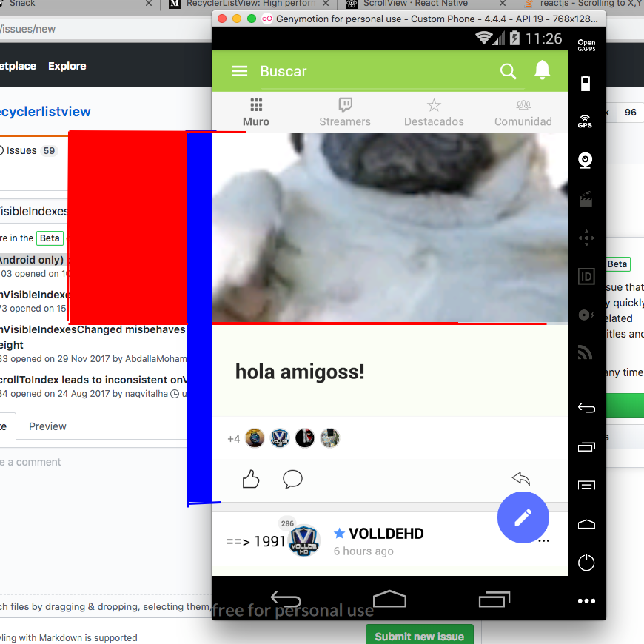
Task: Open the Android only issue link
Action: click(32, 260)
